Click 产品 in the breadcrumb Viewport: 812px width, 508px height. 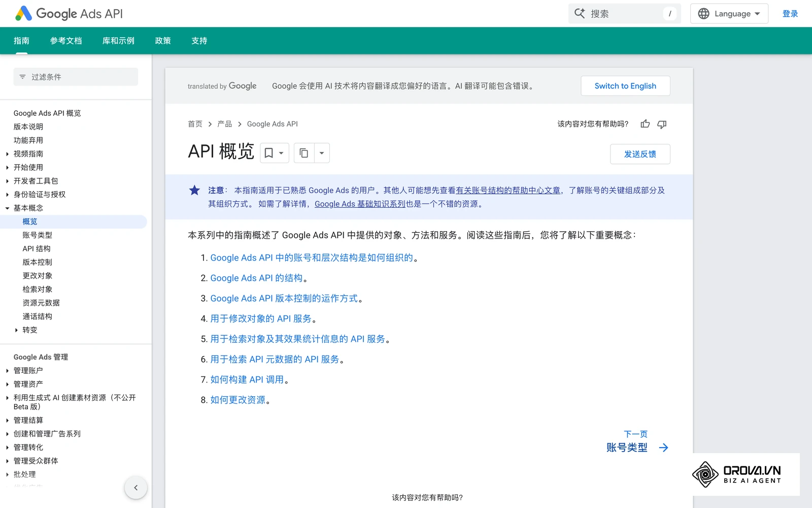[x=225, y=124]
